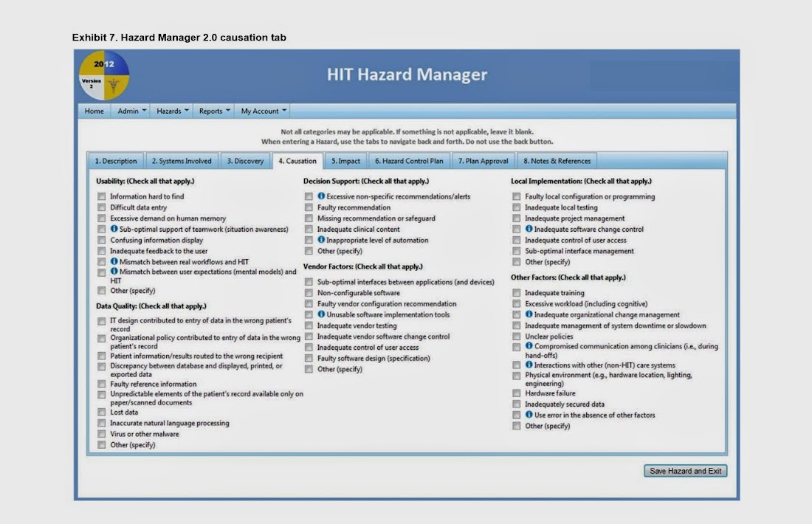
Task: Click info icon beside Inadequate organizational change management
Action: tap(529, 314)
